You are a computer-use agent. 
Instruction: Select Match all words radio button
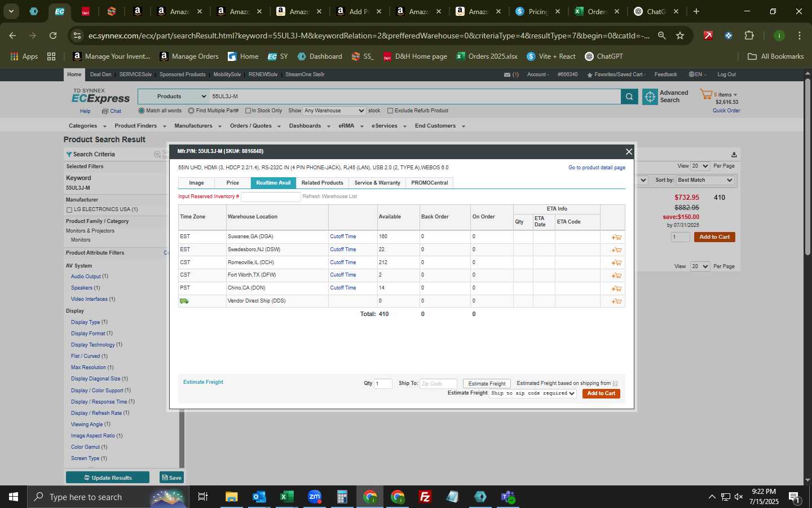142,111
